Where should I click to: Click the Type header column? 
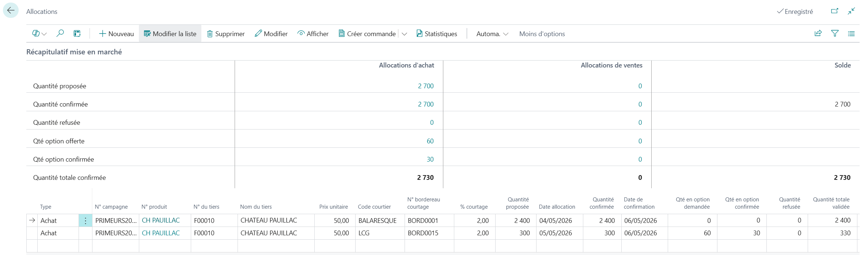(46, 207)
